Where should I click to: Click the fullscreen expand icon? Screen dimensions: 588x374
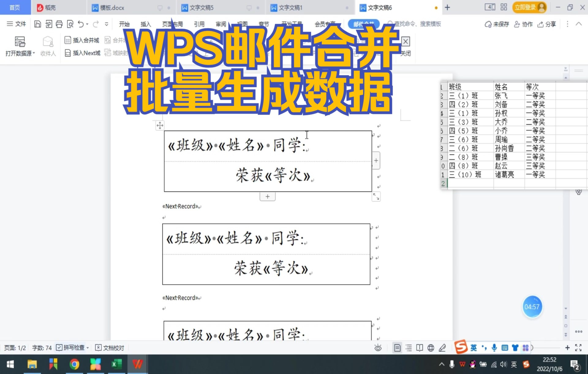point(578,348)
